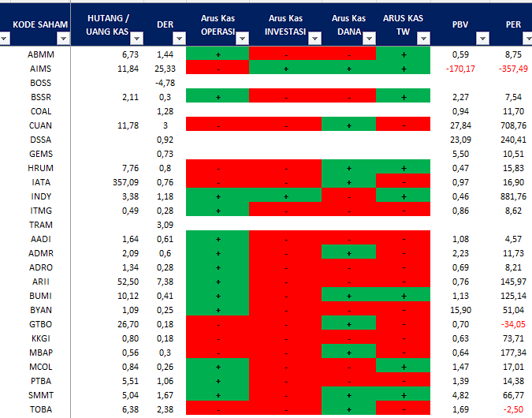Open the Arus Kas DANA filter dropdown
This screenshot has width=532, height=418.
[x=369, y=38]
